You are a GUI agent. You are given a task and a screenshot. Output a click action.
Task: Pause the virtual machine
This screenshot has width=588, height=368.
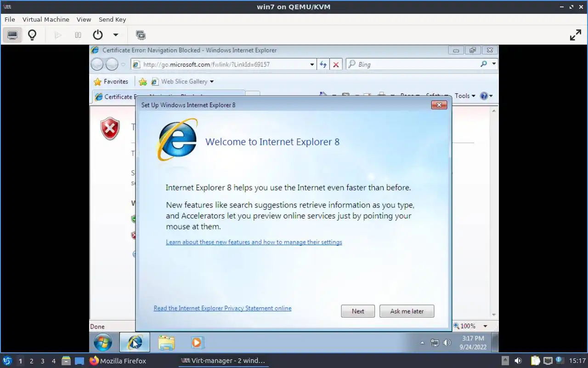(78, 35)
